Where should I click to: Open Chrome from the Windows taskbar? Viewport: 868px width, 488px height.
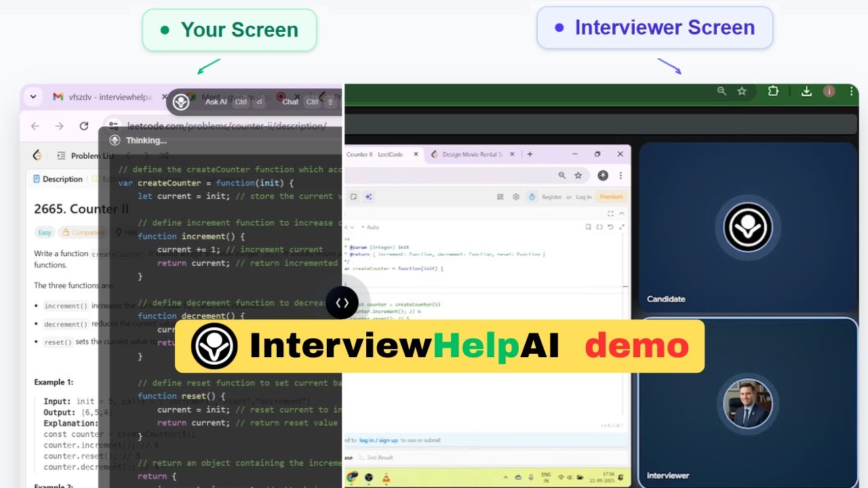[352, 477]
